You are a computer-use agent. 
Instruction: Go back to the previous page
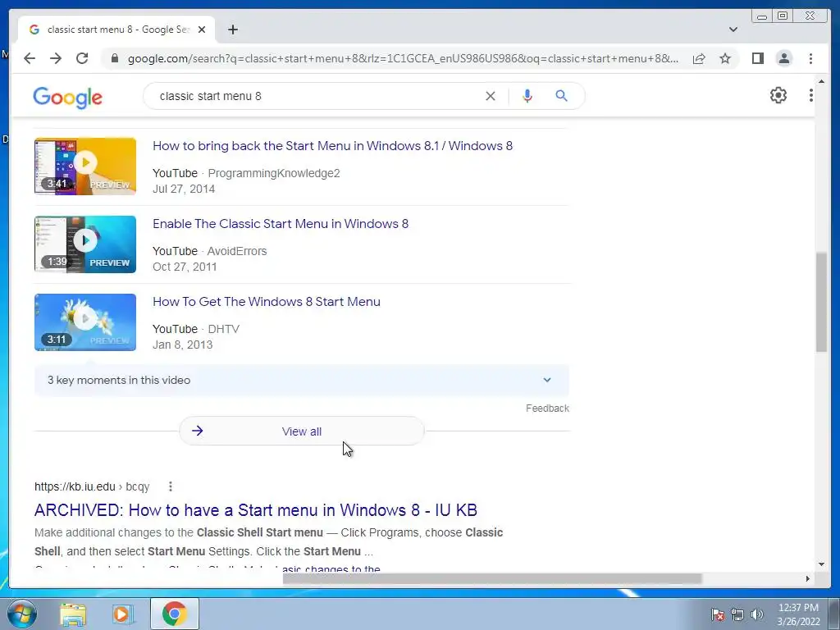pos(30,58)
